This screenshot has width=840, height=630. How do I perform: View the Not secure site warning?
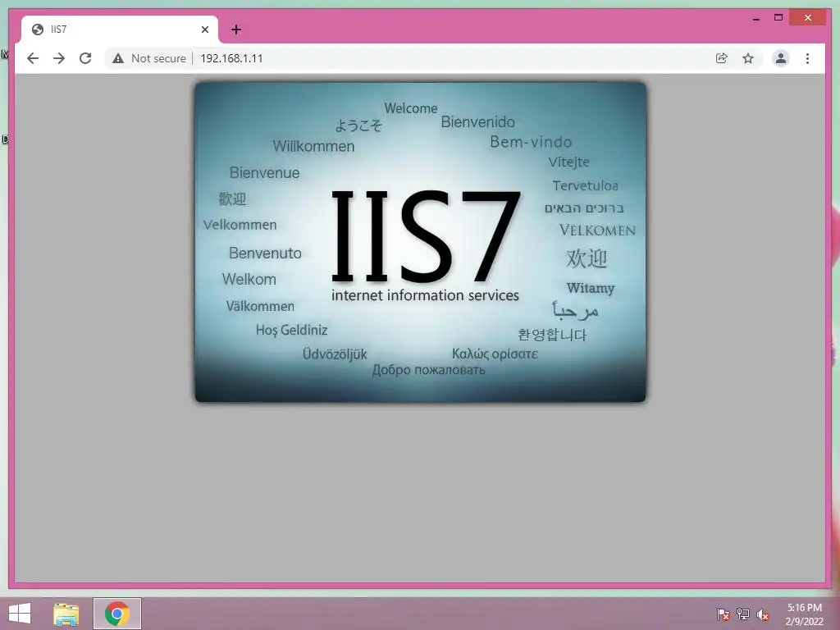(x=149, y=58)
